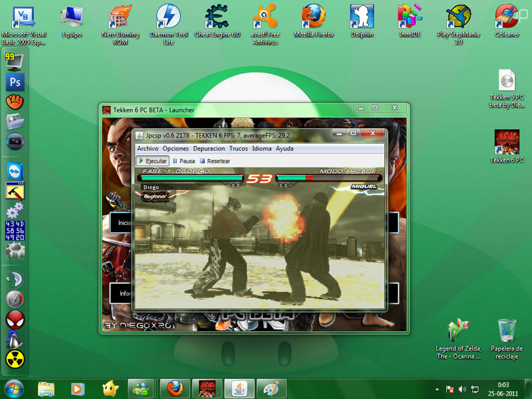Open the Papelera de reciclaje recycle bin
532x399 pixels.
[507, 339]
